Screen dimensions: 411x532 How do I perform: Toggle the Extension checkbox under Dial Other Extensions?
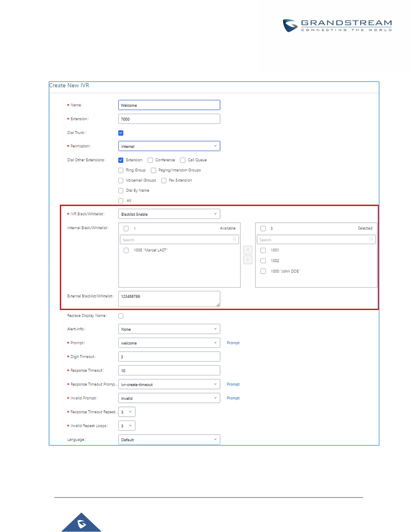(121, 160)
